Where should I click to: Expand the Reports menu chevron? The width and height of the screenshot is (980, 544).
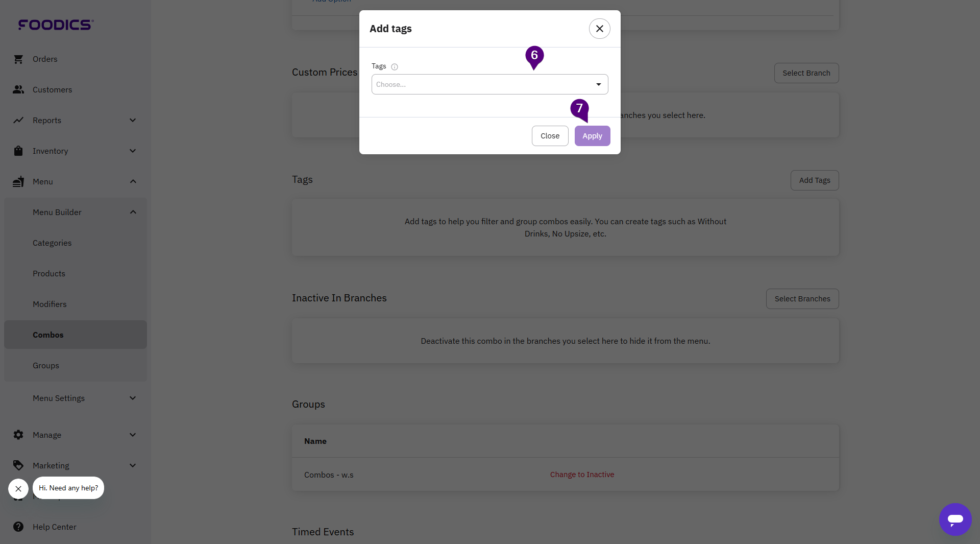pyautogui.click(x=133, y=121)
